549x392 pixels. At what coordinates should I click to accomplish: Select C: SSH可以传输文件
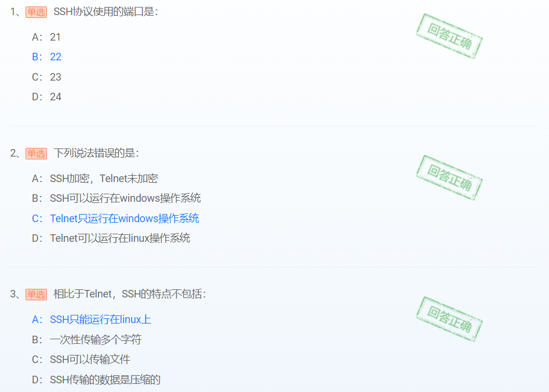pyautogui.click(x=81, y=360)
